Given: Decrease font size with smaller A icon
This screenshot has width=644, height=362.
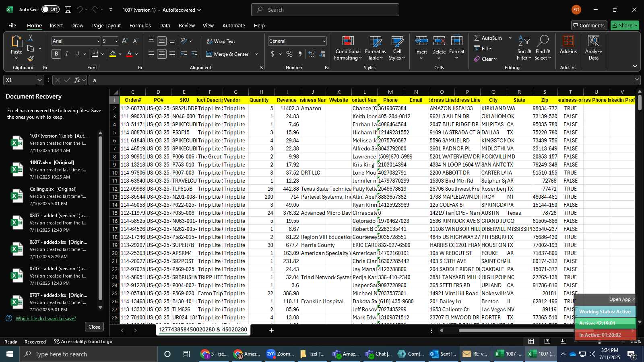Looking at the screenshot, I should pyautogui.click(x=135, y=41).
